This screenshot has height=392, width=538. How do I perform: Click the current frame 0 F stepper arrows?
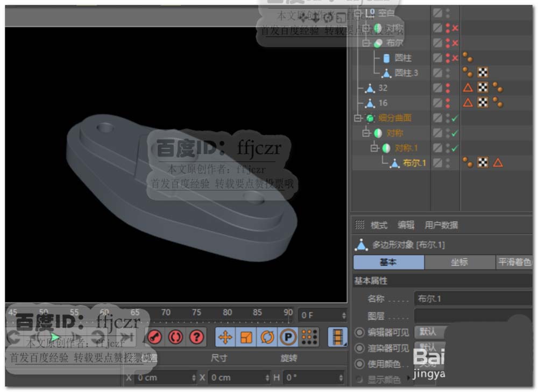tap(344, 315)
